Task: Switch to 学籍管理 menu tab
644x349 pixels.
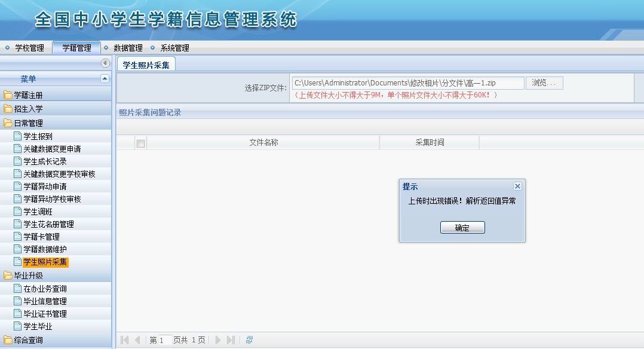Action: [x=76, y=48]
